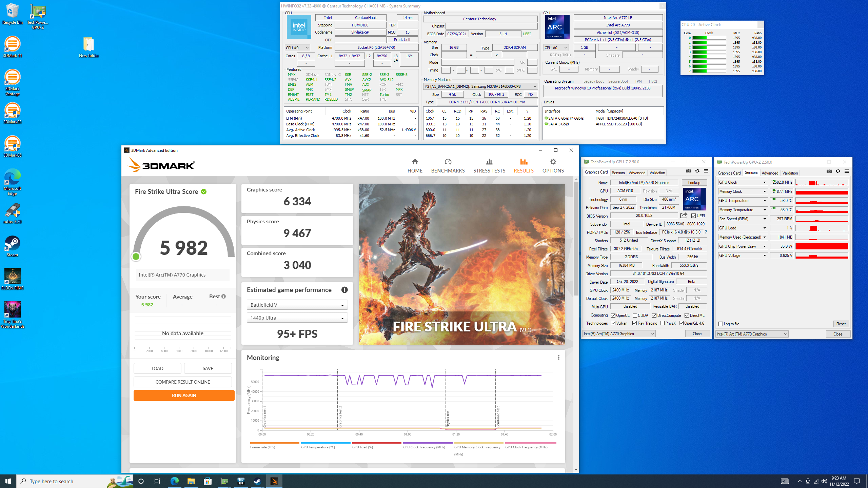Image resolution: width=868 pixels, height=488 pixels.
Task: Open the 3DMark OPTIONS gear
Action: 553,166
